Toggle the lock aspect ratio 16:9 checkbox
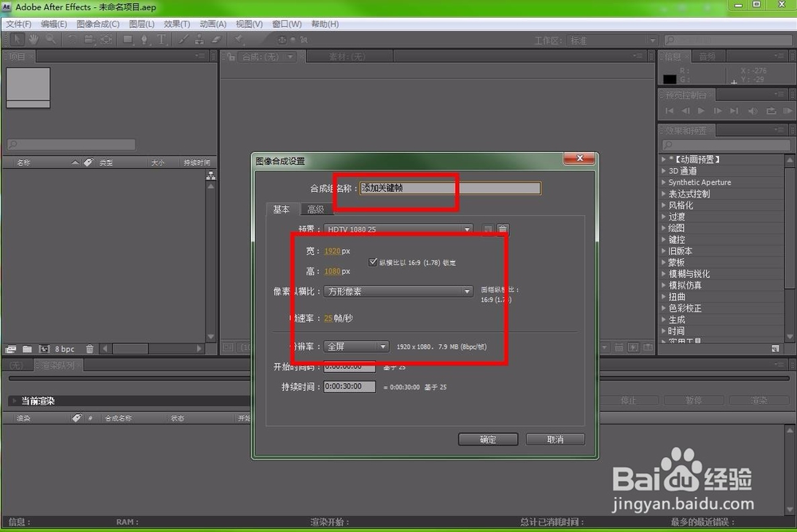This screenshot has height=532, width=797. (373, 262)
